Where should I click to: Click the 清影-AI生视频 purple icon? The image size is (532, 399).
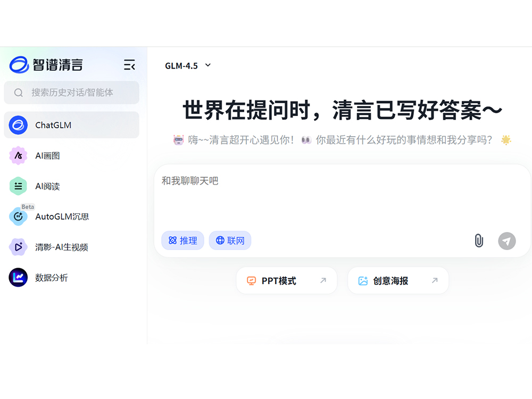point(18,247)
